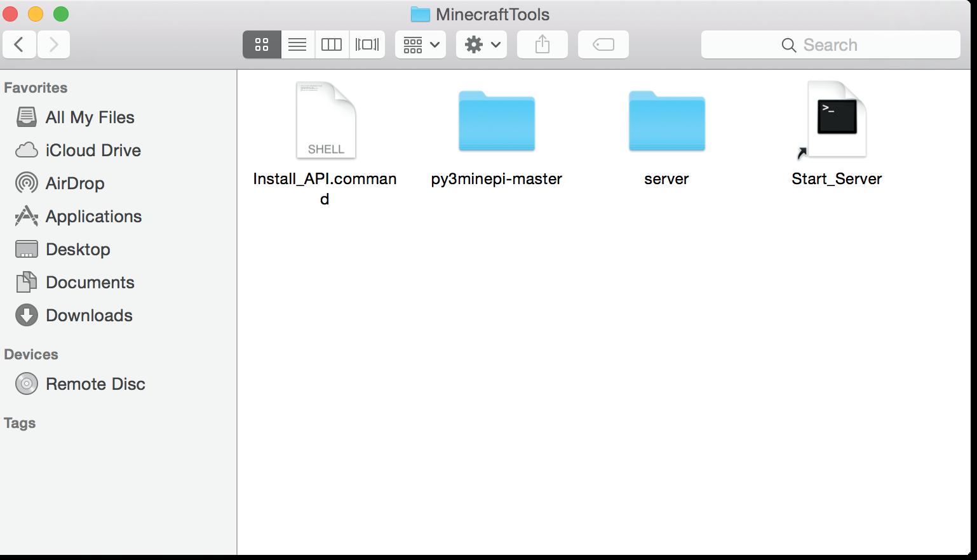Select the server folder icon
This screenshot has height=560, width=977.
667,121
